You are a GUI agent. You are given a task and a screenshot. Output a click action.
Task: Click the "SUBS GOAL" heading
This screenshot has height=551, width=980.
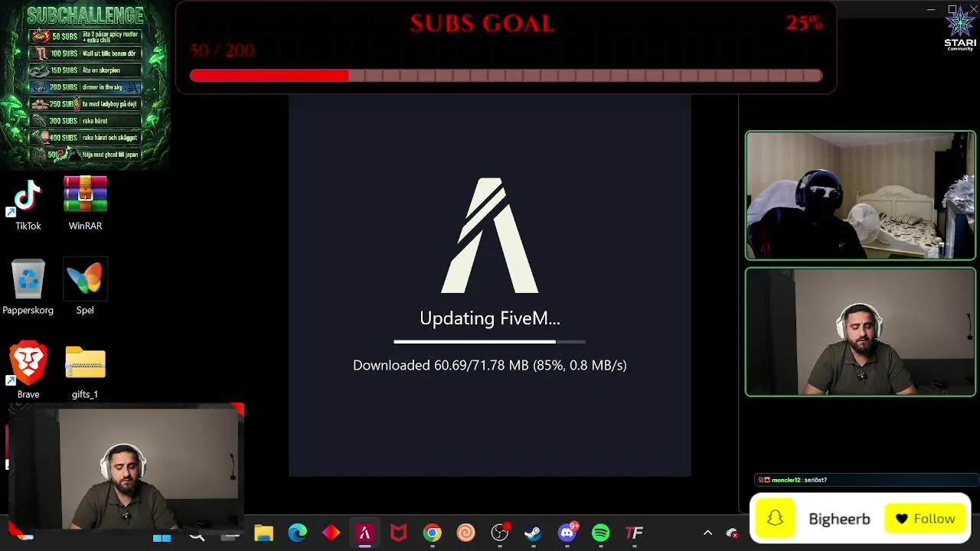click(x=482, y=24)
